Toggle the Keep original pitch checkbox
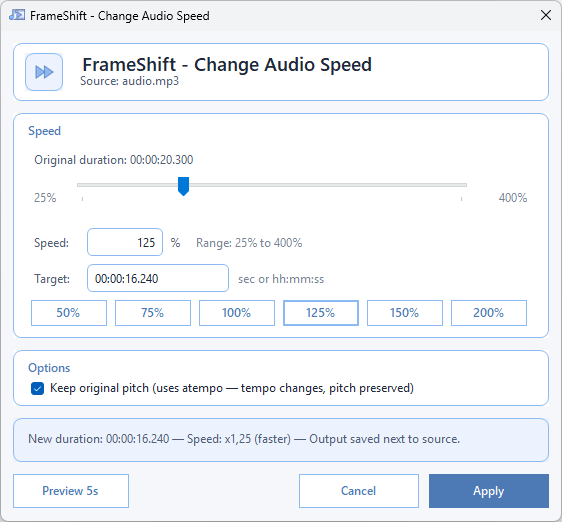This screenshot has width=562, height=522. click(38, 388)
